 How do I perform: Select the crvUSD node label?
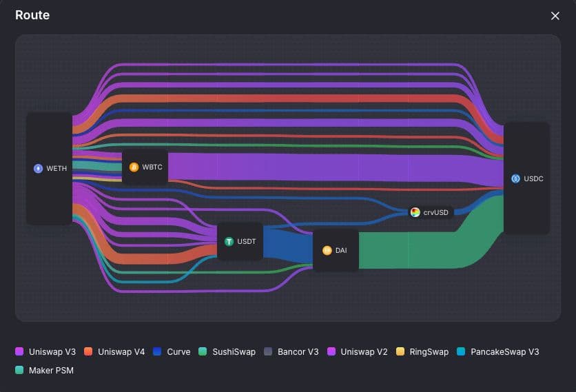pyautogui.click(x=435, y=212)
